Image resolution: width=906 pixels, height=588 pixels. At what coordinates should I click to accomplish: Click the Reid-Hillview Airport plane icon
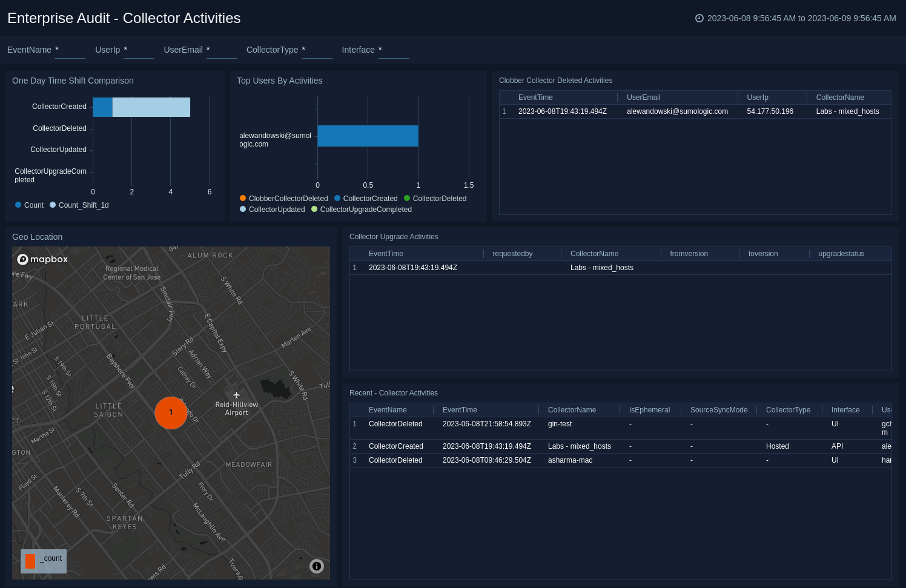236,395
